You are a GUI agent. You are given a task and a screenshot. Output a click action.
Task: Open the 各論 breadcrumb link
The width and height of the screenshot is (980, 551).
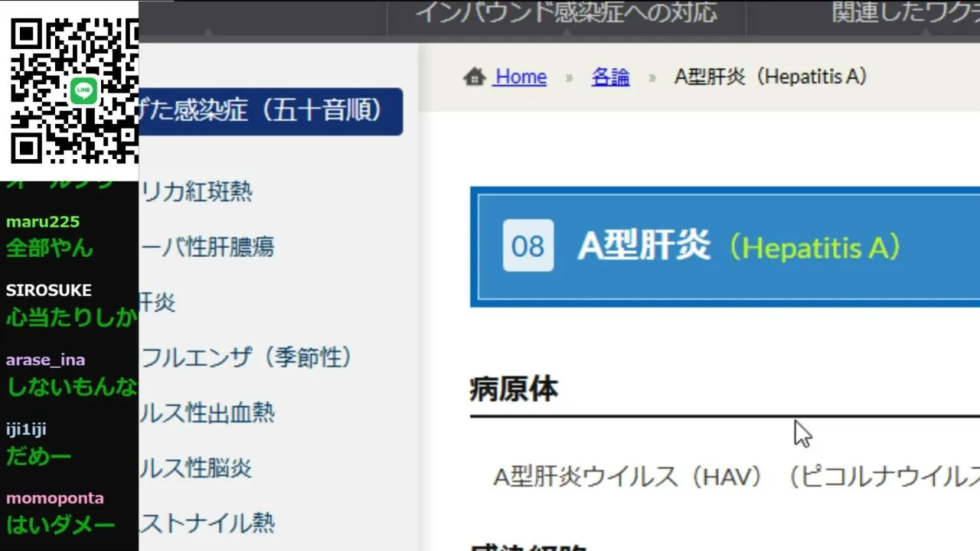(x=610, y=77)
